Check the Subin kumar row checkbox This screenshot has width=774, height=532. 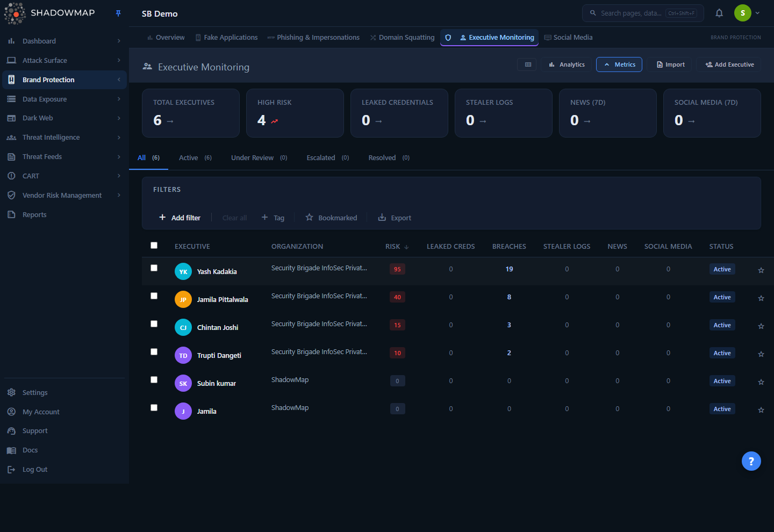coord(154,380)
